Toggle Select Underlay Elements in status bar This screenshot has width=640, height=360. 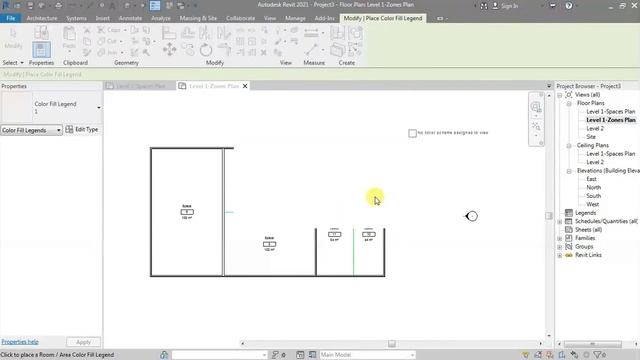pos(538,355)
